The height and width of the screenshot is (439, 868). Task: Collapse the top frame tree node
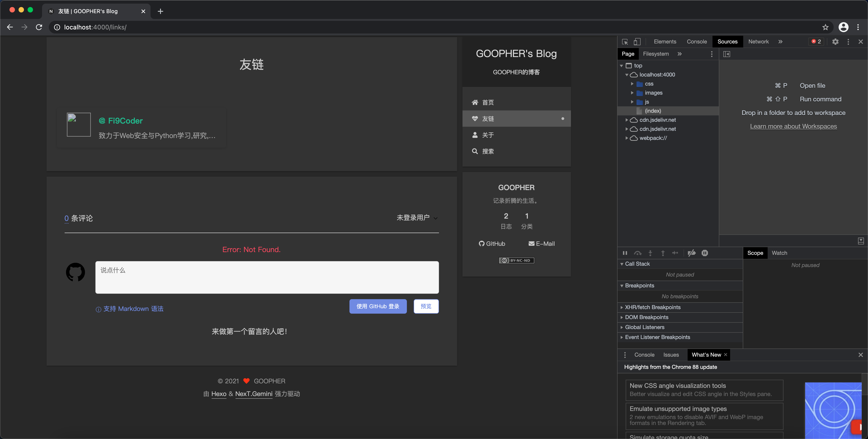621,66
